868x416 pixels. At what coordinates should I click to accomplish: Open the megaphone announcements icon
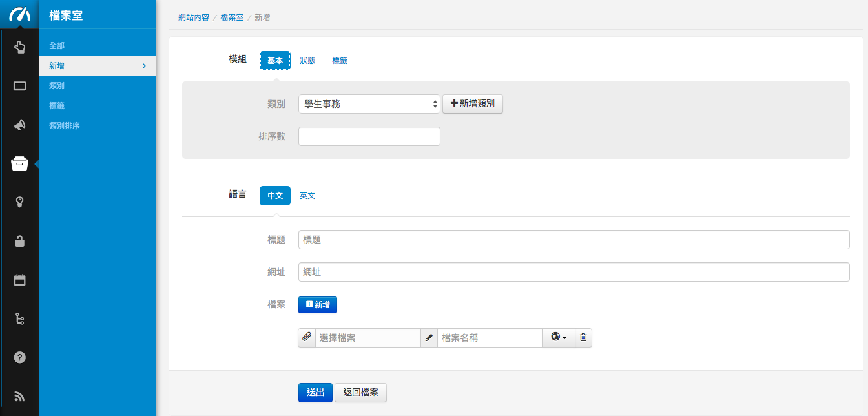(x=19, y=125)
